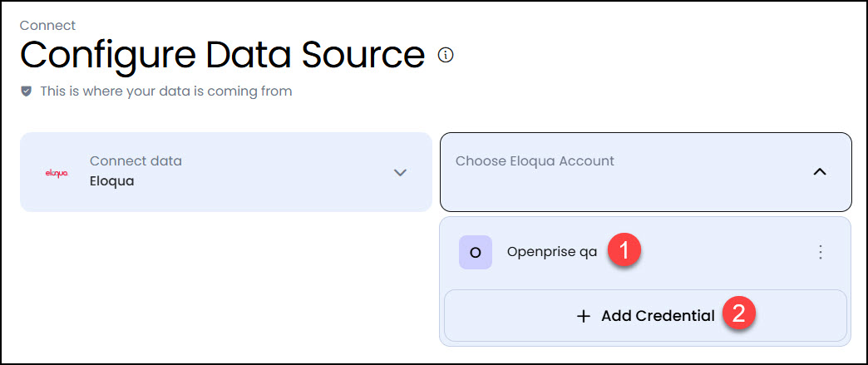868x365 pixels.
Task: Expand the Connect data chevron arrow
Action: coord(400,172)
